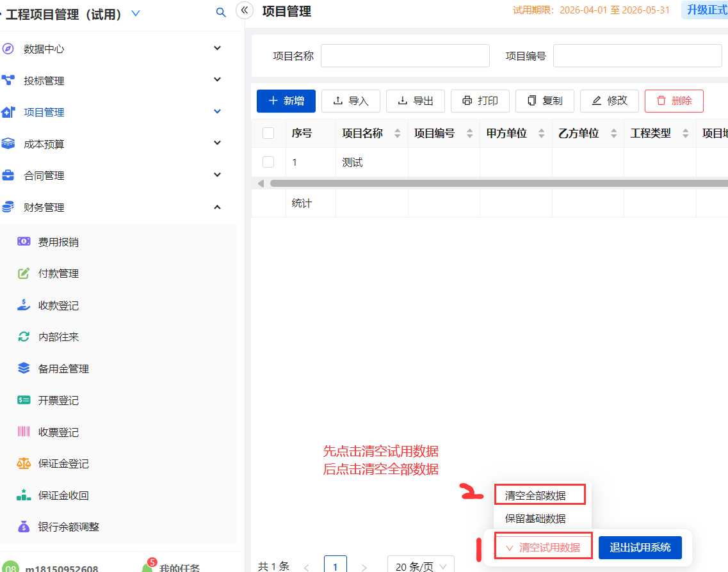
Task: Click the 导入 button
Action: pos(350,100)
